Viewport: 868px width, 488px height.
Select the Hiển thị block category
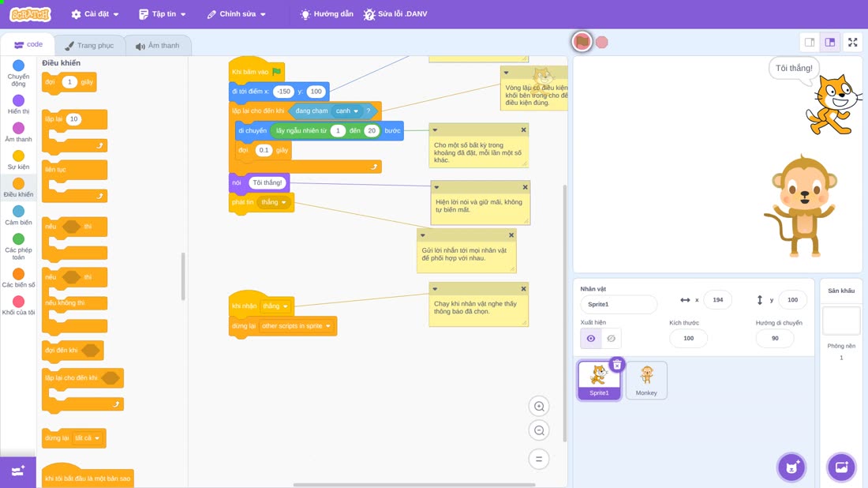point(18,104)
